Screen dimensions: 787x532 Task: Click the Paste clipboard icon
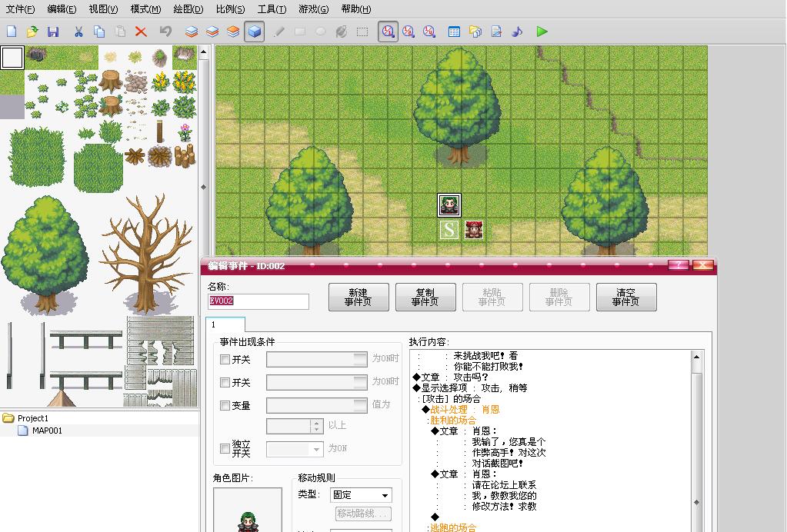[x=120, y=32]
